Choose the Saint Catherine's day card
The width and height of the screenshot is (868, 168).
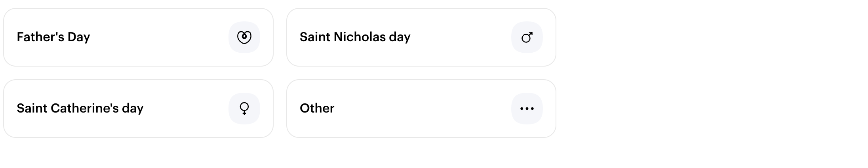(138, 109)
